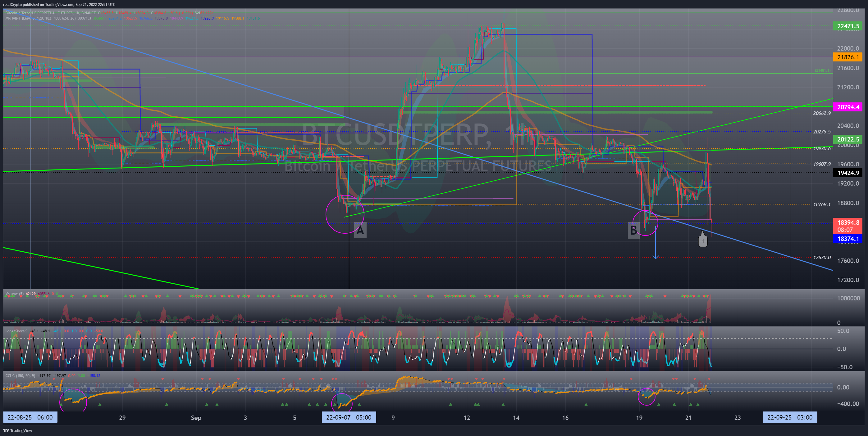Viewport: 868px width, 436px height.
Task: Click the 22000.0 tick on price axis
Action: tap(848, 48)
